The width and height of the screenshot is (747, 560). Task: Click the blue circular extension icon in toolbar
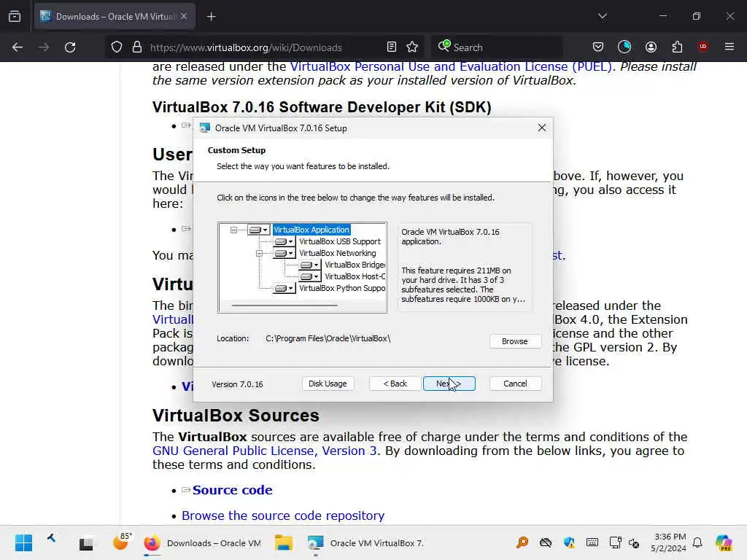point(624,47)
